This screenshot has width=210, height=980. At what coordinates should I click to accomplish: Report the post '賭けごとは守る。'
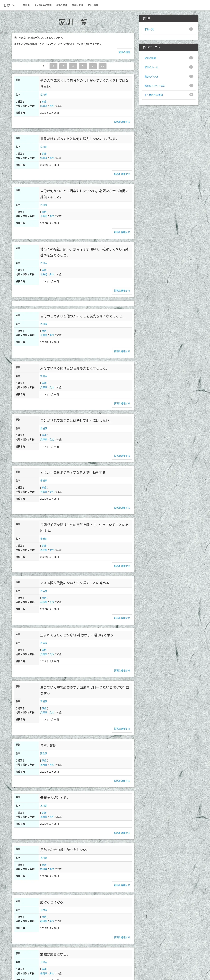coord(122,937)
